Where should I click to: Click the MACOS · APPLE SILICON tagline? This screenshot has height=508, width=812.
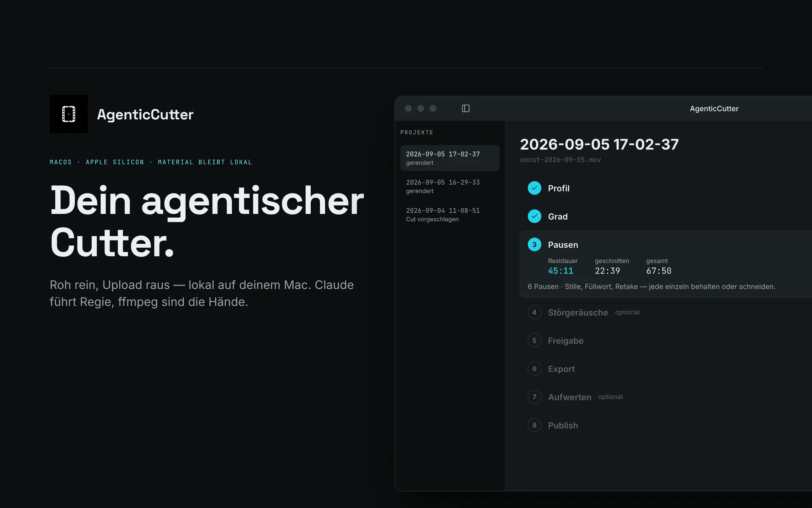[x=151, y=162]
